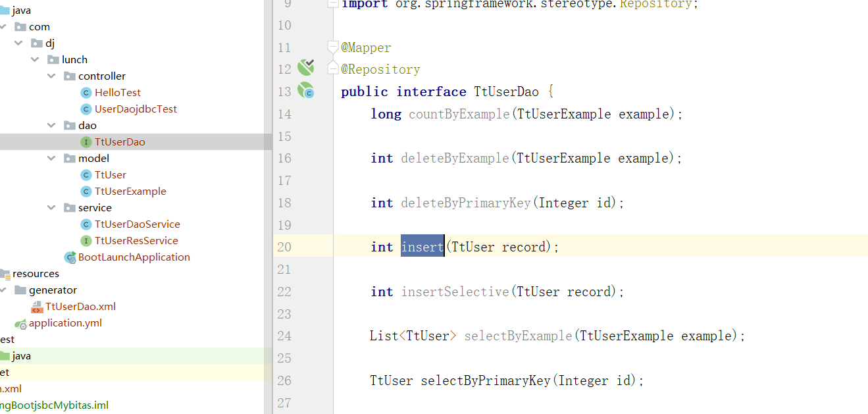Click the application.yml Spring config icon
868x414 pixels.
(x=20, y=323)
